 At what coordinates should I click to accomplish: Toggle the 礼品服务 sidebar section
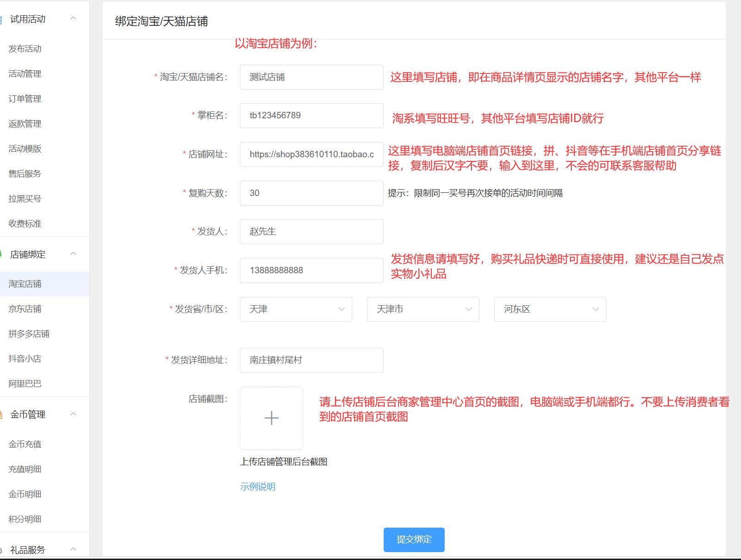point(73,549)
